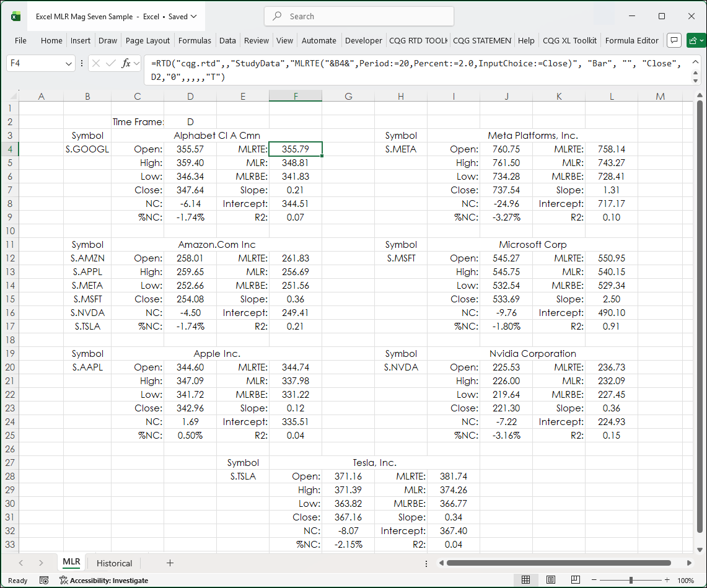Select all cells via corner triangle

(x=14, y=96)
